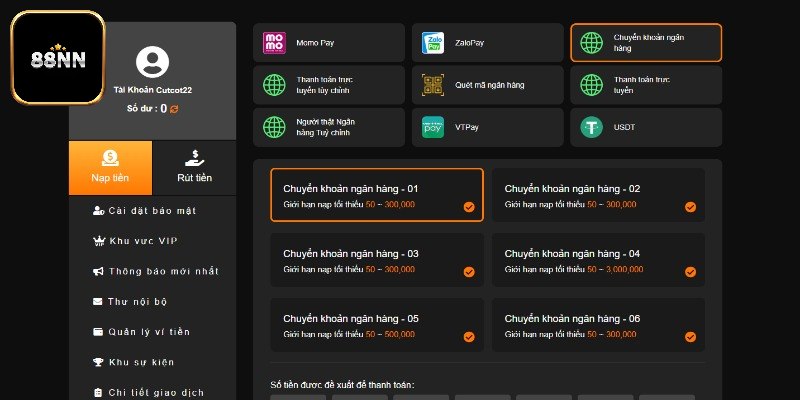Refresh the account balance icon
The image size is (800, 400).
click(x=174, y=109)
